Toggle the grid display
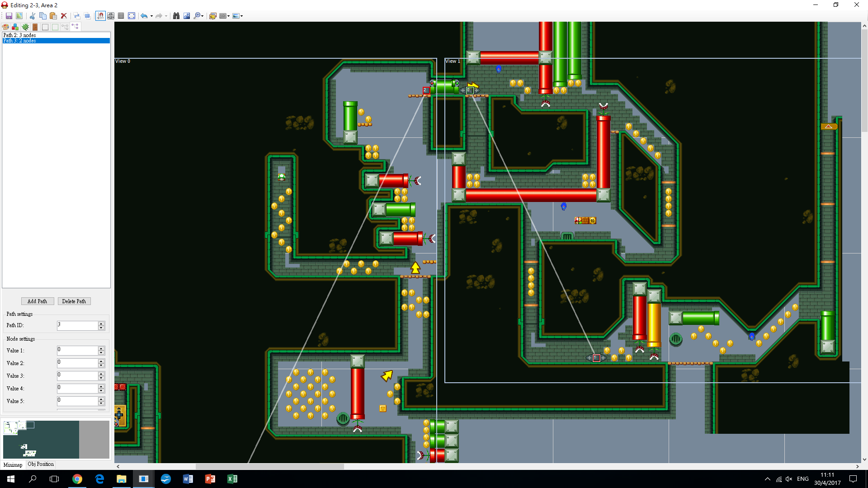The width and height of the screenshot is (868, 488). [x=121, y=16]
